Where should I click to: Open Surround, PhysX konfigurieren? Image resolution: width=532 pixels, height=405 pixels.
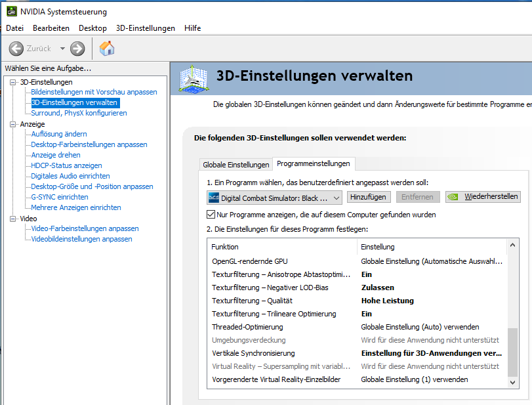(79, 113)
